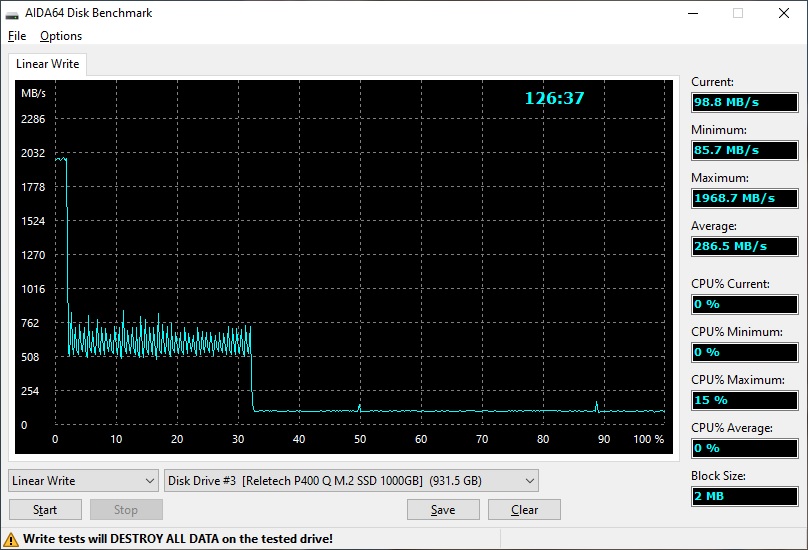Click the CPU% Current value field
This screenshot has width=808, height=550.
click(x=745, y=304)
